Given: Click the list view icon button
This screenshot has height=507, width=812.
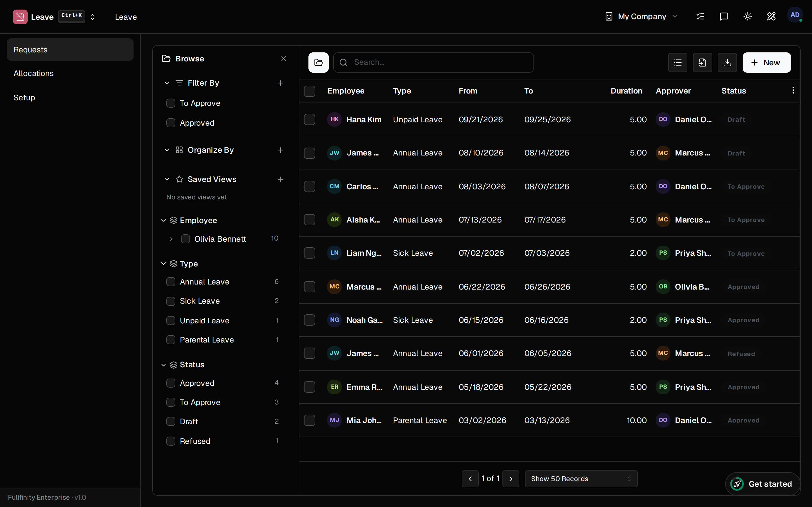Looking at the screenshot, I should (x=678, y=62).
